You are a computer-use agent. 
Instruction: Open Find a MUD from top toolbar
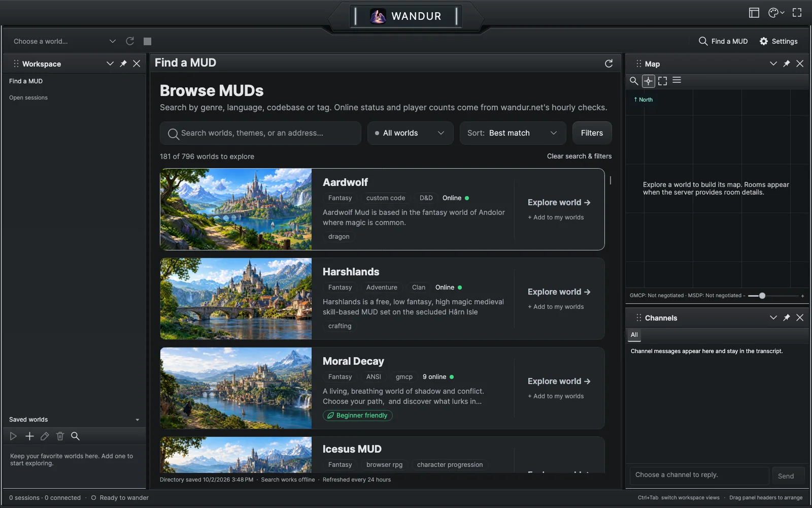pyautogui.click(x=723, y=41)
